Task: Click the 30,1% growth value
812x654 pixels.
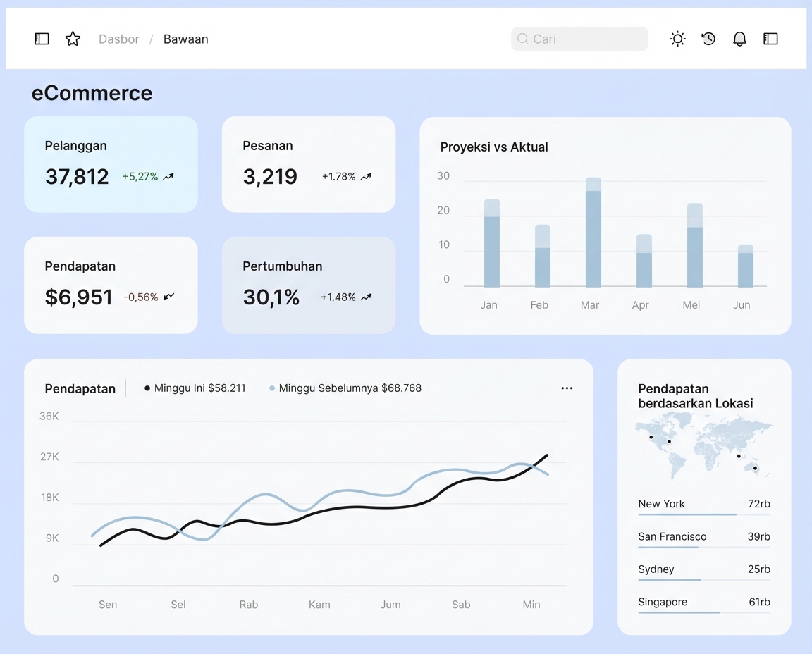Action: click(271, 297)
